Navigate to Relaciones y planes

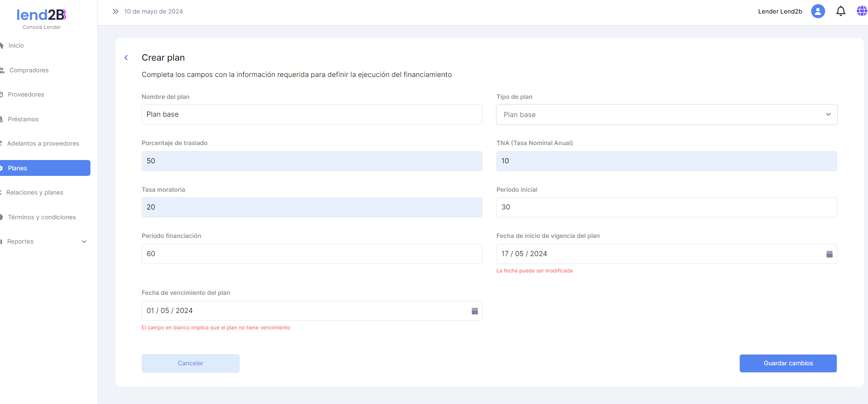(x=35, y=193)
